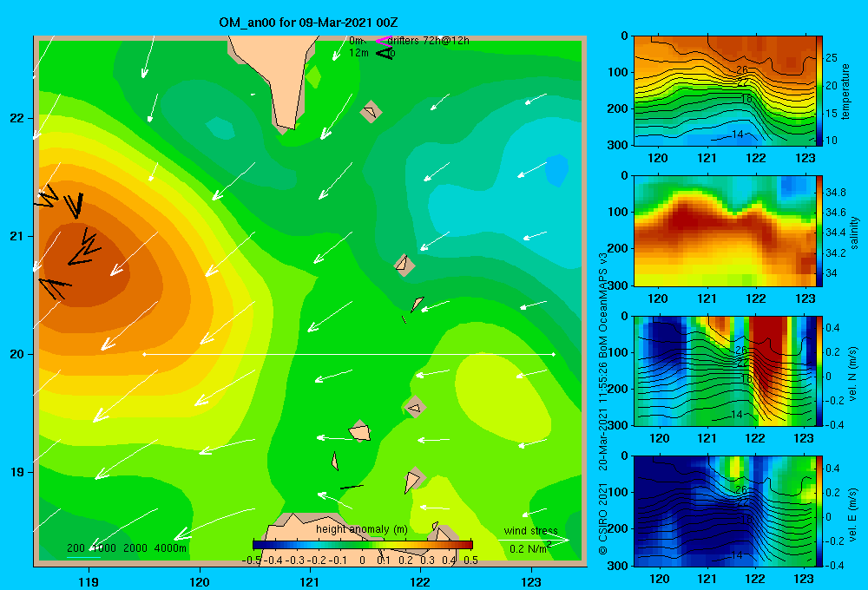Click longitude label "123" below the main map
This screenshot has height=590, width=868.
[531, 581]
